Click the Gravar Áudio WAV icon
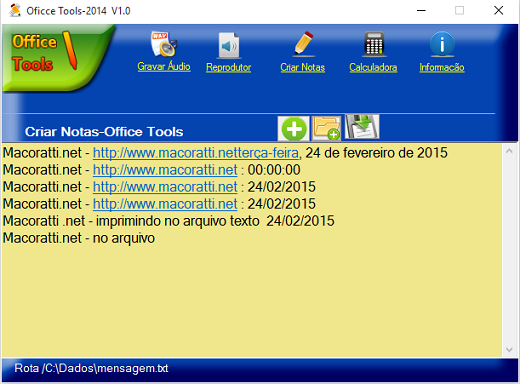 click(x=164, y=44)
